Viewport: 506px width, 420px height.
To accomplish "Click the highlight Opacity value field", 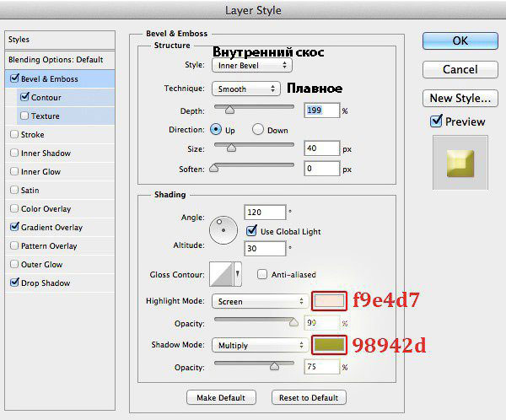I will (x=322, y=323).
